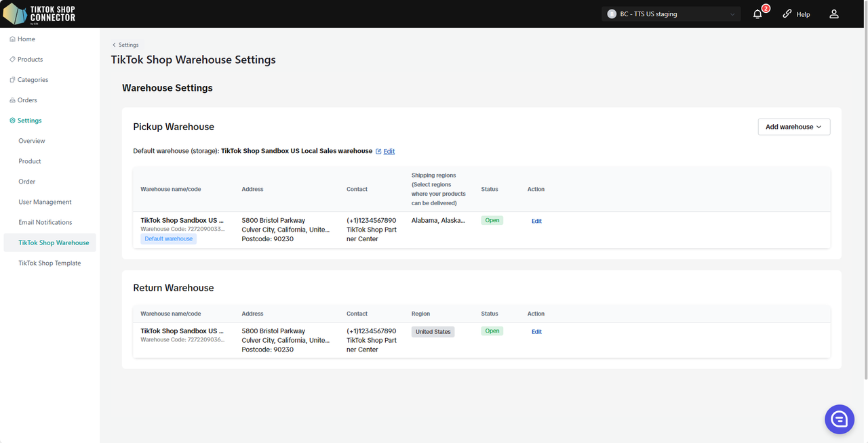Click the user account profile icon
The image size is (868, 443).
(834, 14)
